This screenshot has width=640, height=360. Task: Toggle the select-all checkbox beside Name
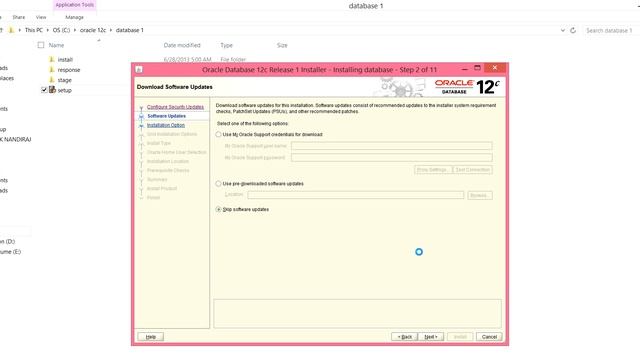[x=41, y=45]
